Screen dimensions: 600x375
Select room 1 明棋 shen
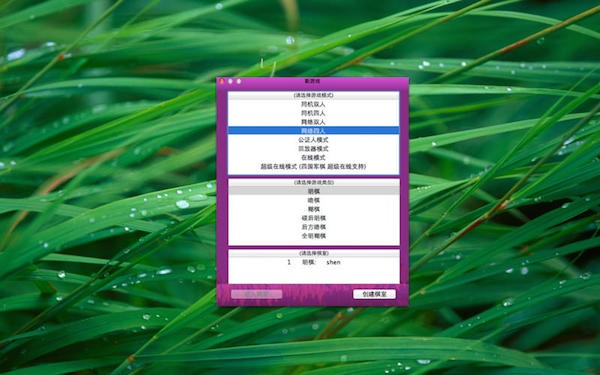313,262
